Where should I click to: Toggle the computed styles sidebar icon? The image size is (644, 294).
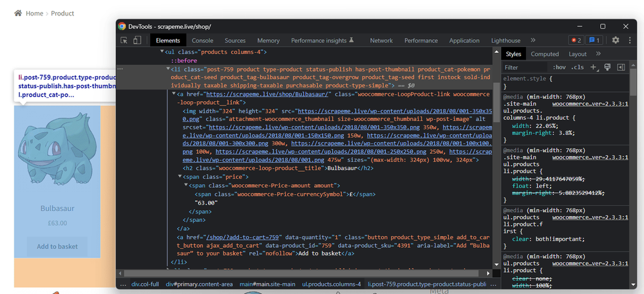621,68
